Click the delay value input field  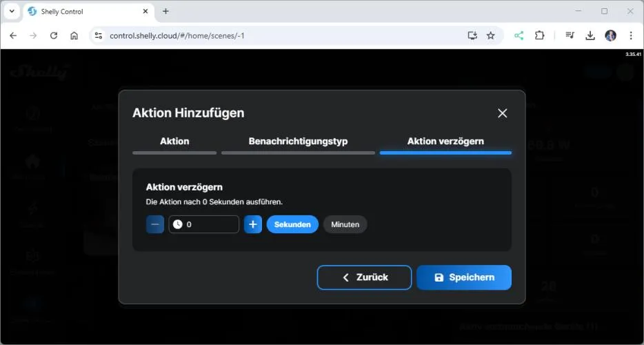pyautogui.click(x=210, y=224)
